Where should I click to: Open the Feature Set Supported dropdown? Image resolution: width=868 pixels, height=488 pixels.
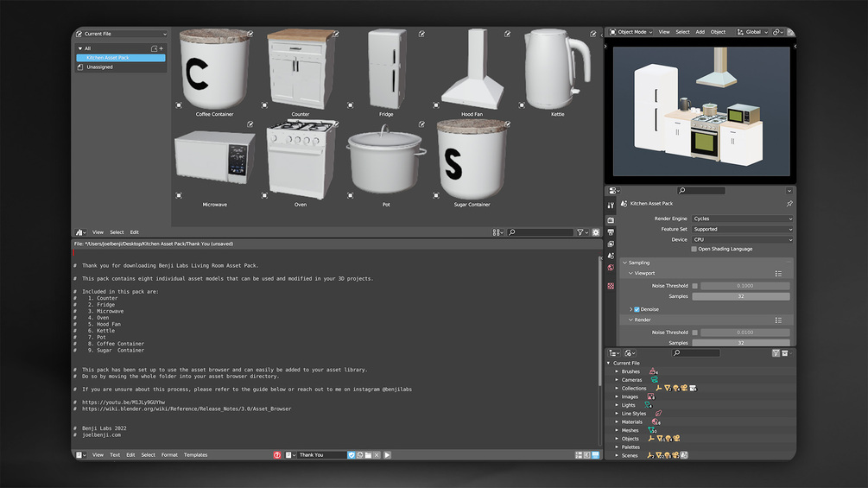pos(743,229)
